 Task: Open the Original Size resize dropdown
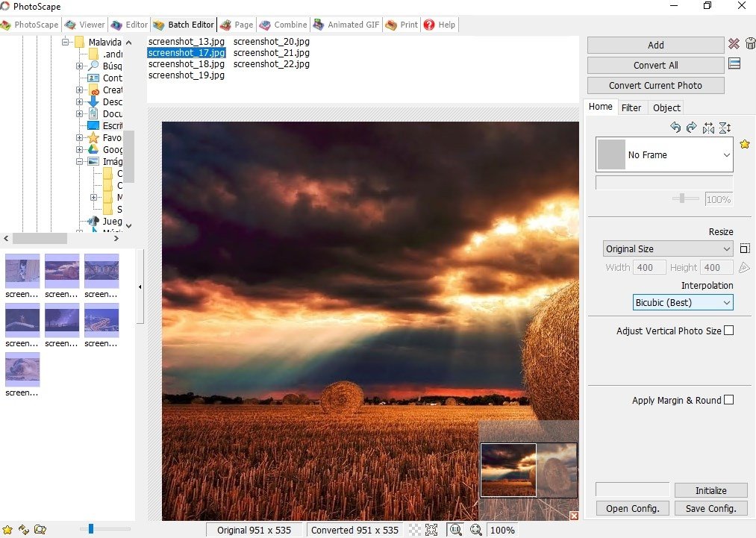[x=667, y=248]
